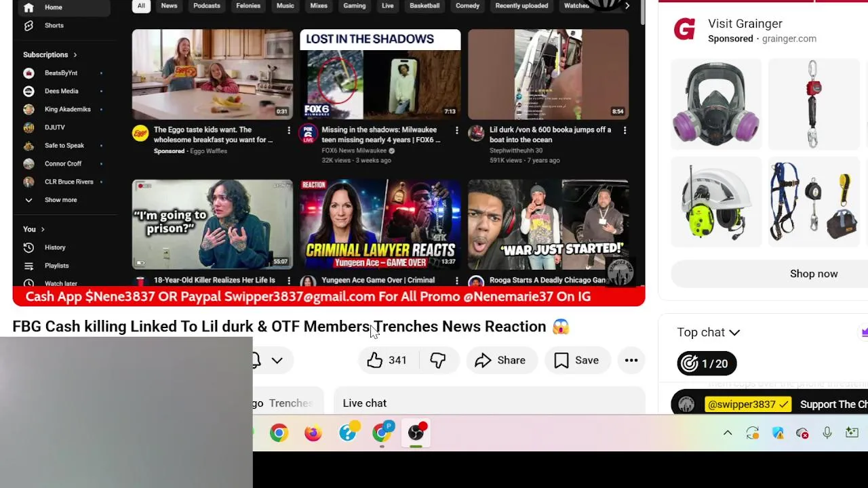Viewport: 868px width, 488px height.
Task: Click the Grainger logo in the ad
Action: (685, 30)
